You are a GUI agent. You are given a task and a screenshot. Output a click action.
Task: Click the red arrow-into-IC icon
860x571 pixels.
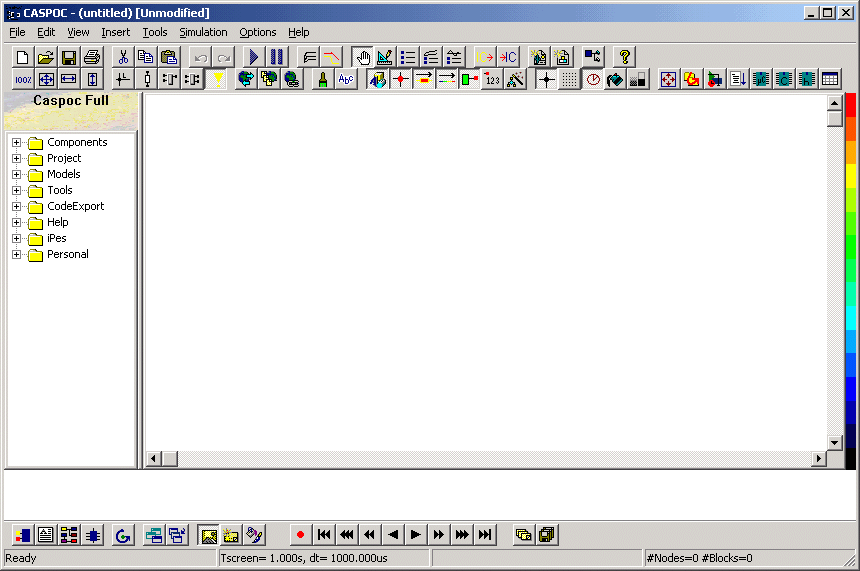click(x=508, y=57)
